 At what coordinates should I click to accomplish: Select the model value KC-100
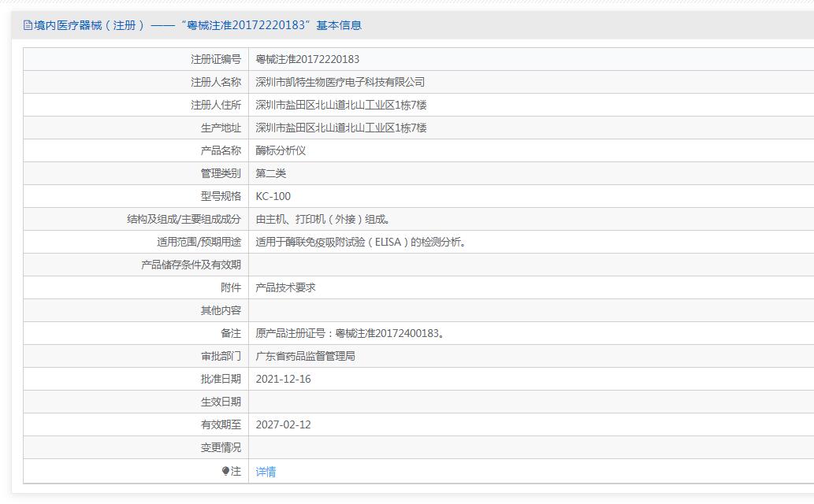click(x=273, y=196)
